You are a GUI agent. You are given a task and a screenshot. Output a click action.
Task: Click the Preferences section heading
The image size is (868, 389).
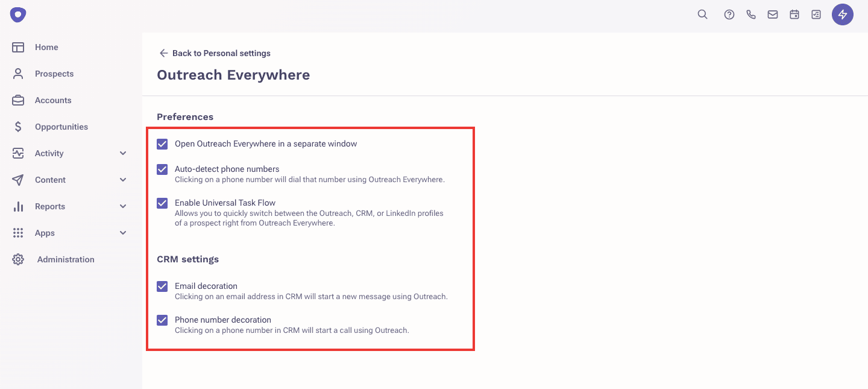click(x=185, y=117)
